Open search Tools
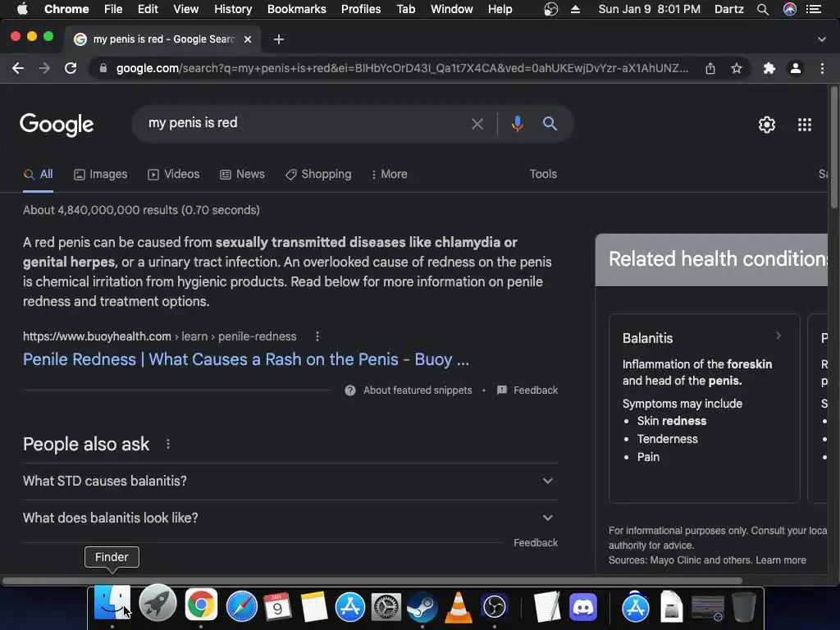 tap(543, 174)
